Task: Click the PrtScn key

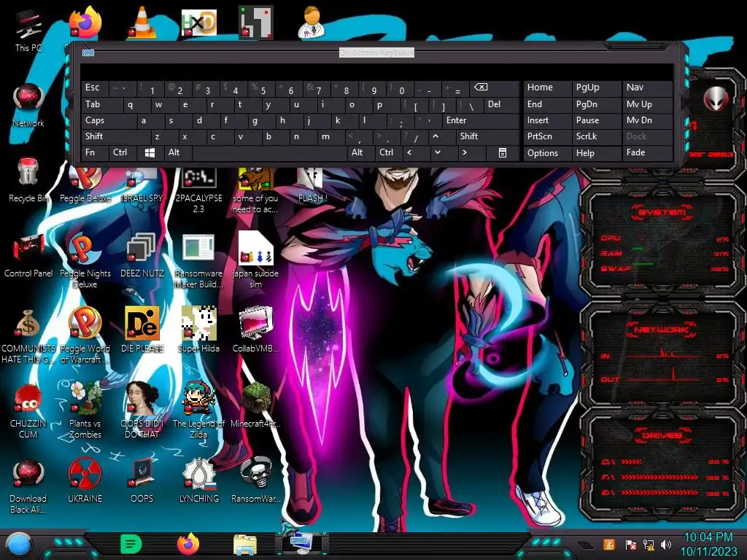Action: coord(547,136)
